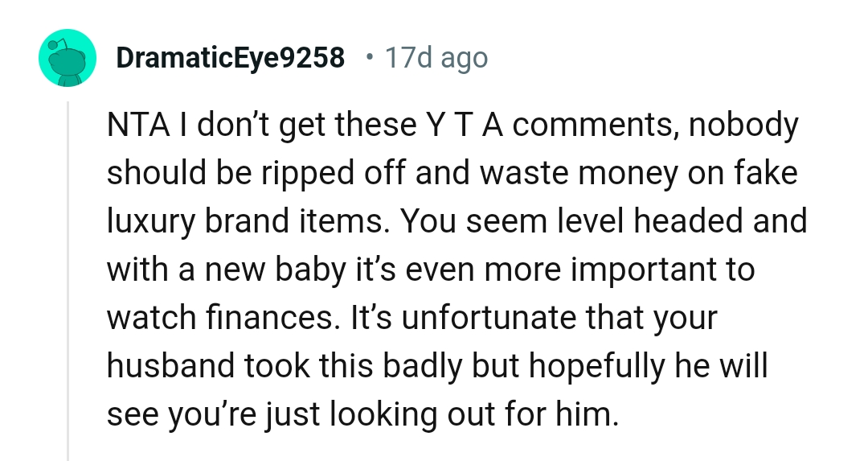Click the bullet separator before the timestamp
Viewport: 868px width, 461px height.
click(368, 58)
